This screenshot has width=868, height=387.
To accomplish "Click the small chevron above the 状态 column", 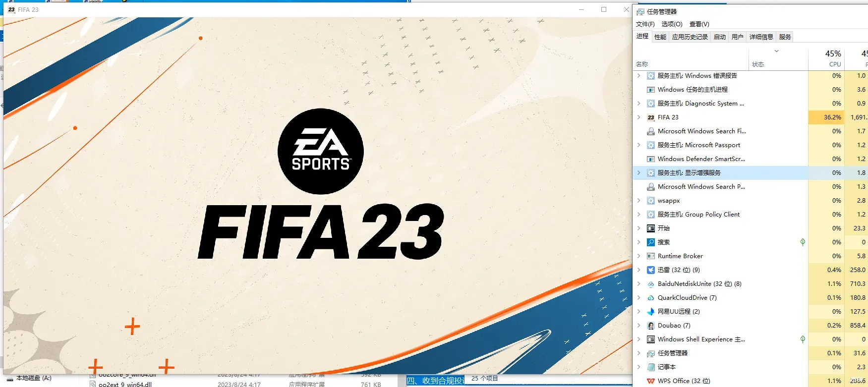I will (x=777, y=51).
